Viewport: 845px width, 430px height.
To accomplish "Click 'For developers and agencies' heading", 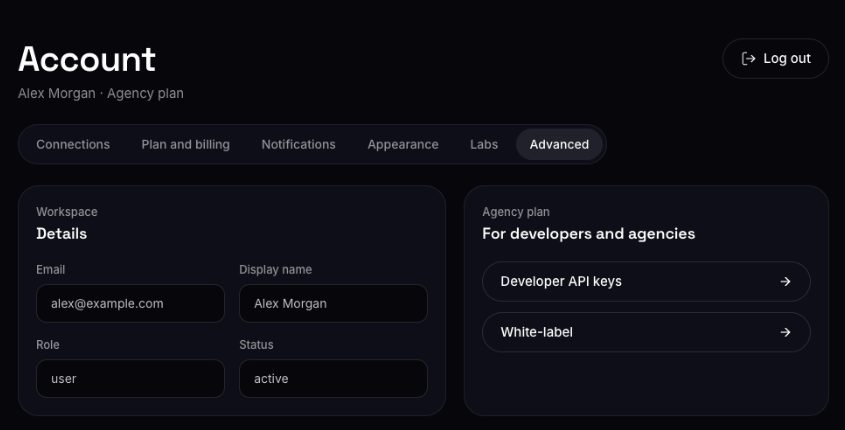I will point(588,233).
